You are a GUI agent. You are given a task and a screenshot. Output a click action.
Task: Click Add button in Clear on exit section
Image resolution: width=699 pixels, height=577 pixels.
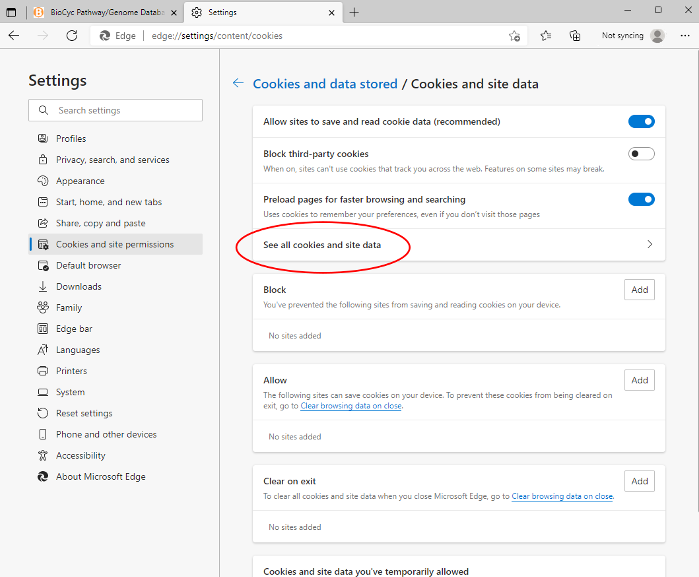(640, 481)
